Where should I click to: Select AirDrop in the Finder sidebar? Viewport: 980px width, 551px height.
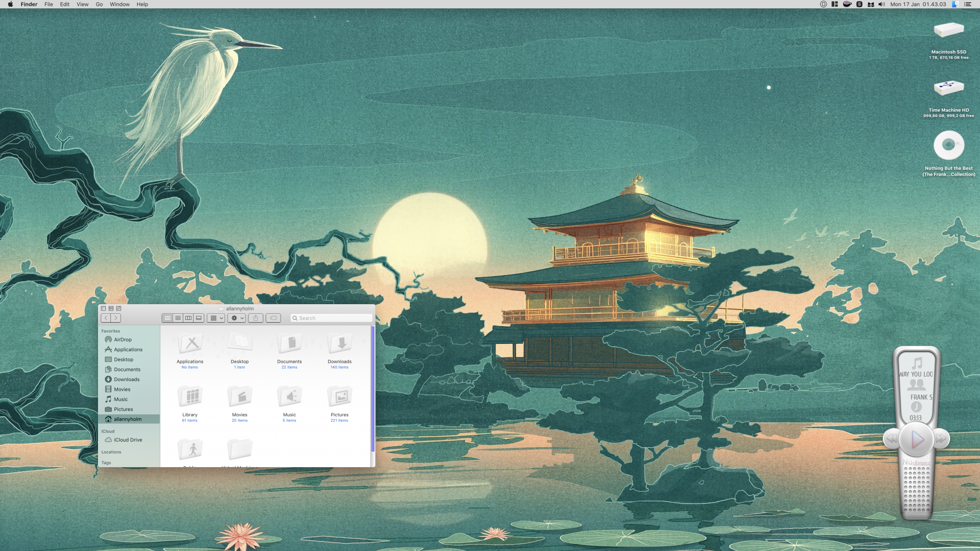pos(122,339)
